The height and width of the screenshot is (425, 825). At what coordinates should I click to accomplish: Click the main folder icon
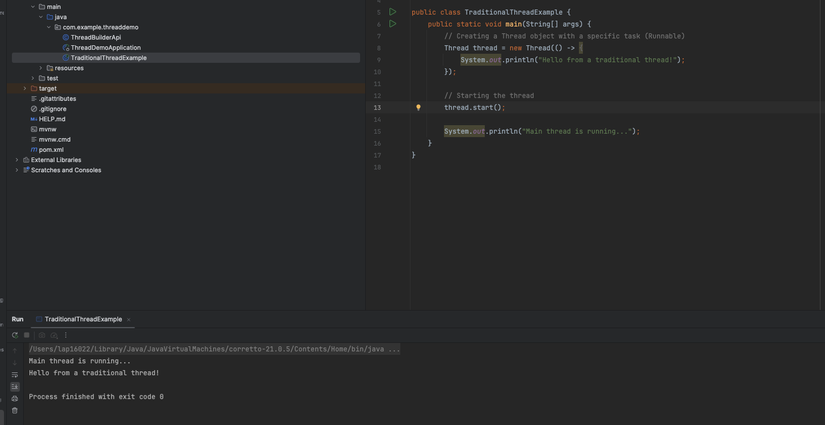pyautogui.click(x=42, y=7)
